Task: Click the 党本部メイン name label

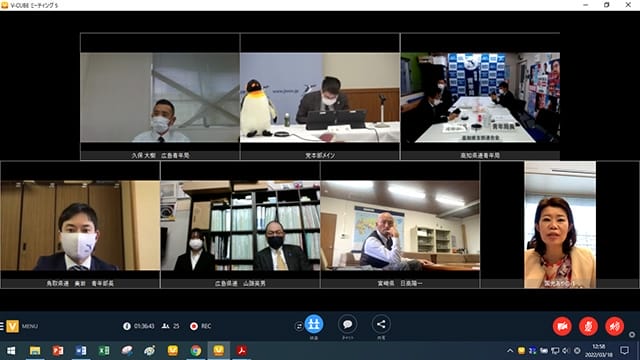Action: (320, 156)
